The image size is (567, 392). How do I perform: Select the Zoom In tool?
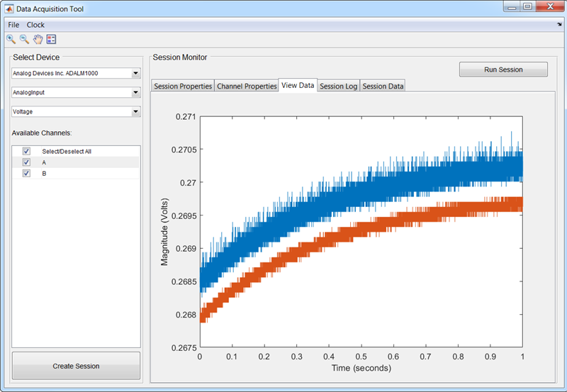click(11, 40)
